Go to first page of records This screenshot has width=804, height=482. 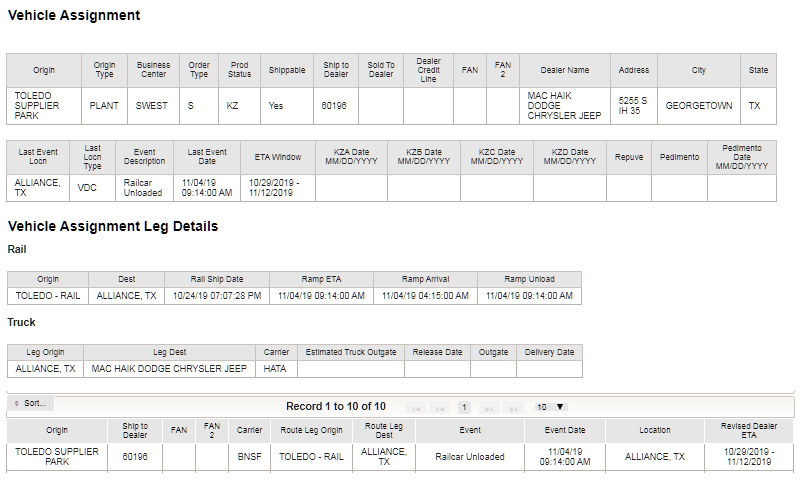pyautogui.click(x=416, y=408)
